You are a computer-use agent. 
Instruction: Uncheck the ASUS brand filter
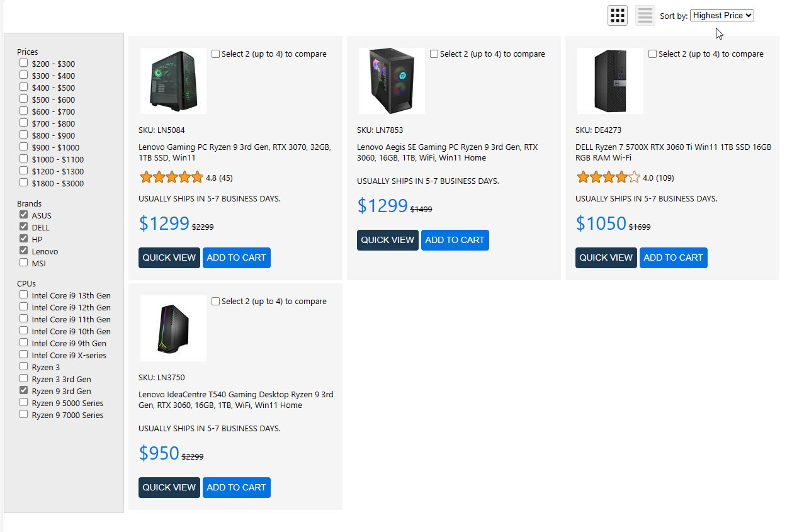point(24,215)
